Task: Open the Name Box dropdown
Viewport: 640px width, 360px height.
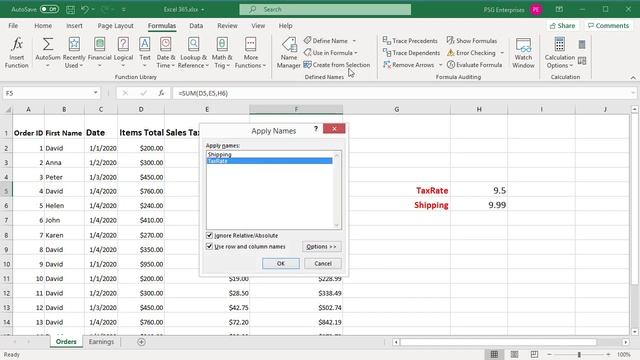Action: [96, 93]
